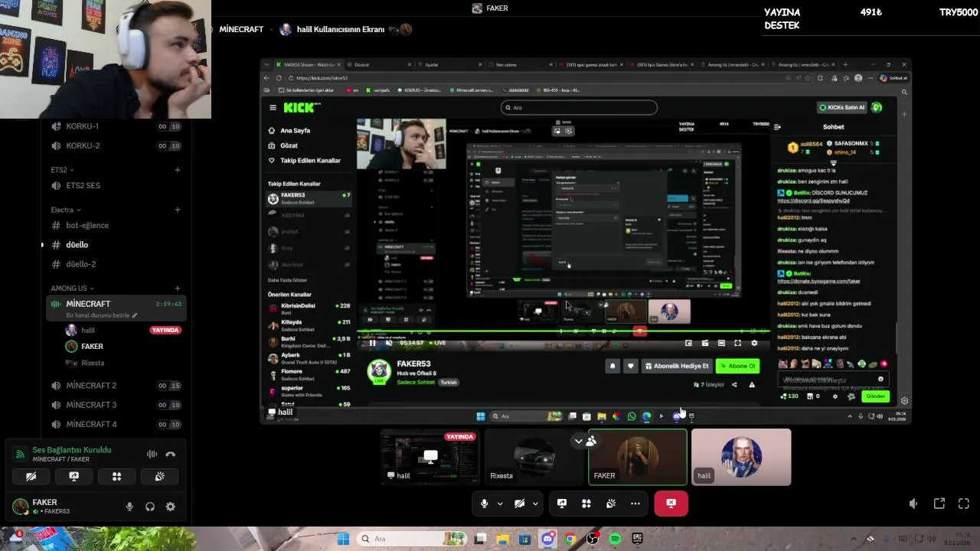Edit channel status pencil under MİNECRAFT
Screen dimensions: 980x551
(135, 315)
